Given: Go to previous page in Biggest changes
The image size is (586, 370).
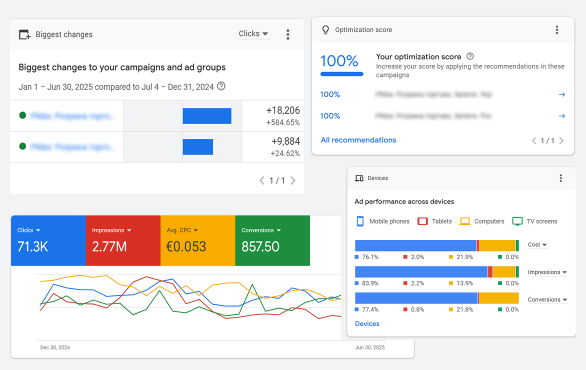Looking at the screenshot, I should [262, 181].
